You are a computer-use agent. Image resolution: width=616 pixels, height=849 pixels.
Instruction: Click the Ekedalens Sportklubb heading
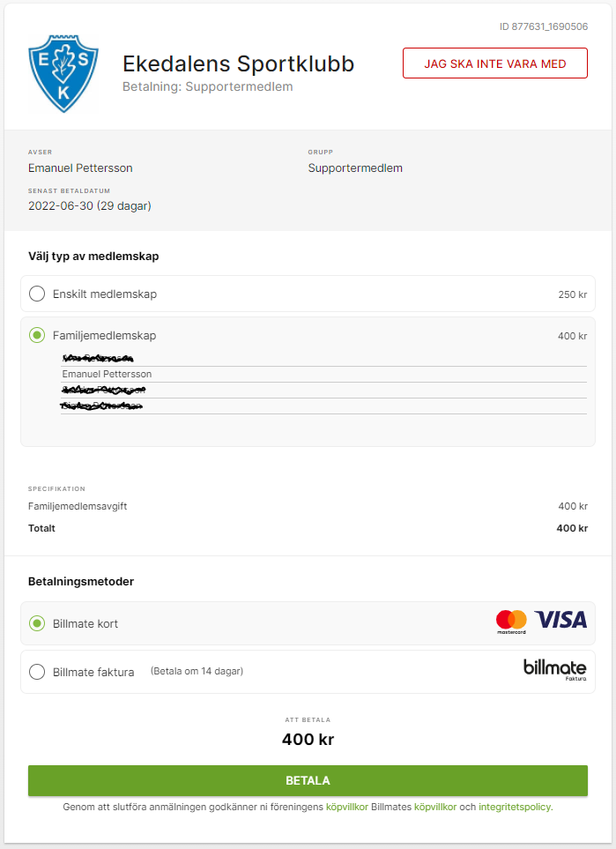point(238,63)
